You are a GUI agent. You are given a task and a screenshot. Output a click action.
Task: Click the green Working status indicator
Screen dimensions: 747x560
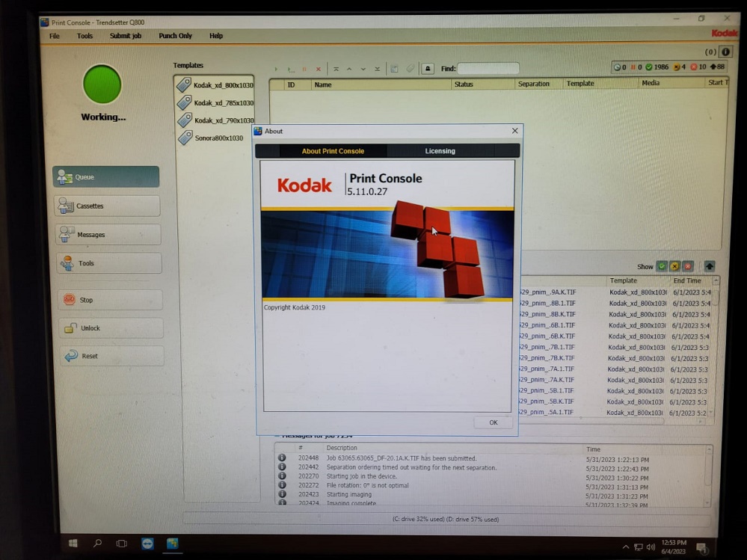pyautogui.click(x=102, y=84)
